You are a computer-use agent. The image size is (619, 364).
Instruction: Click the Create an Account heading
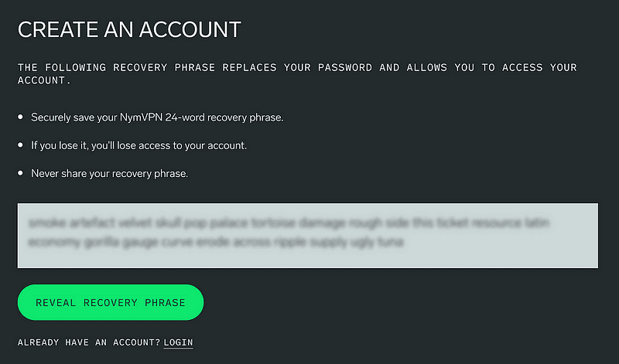(129, 30)
